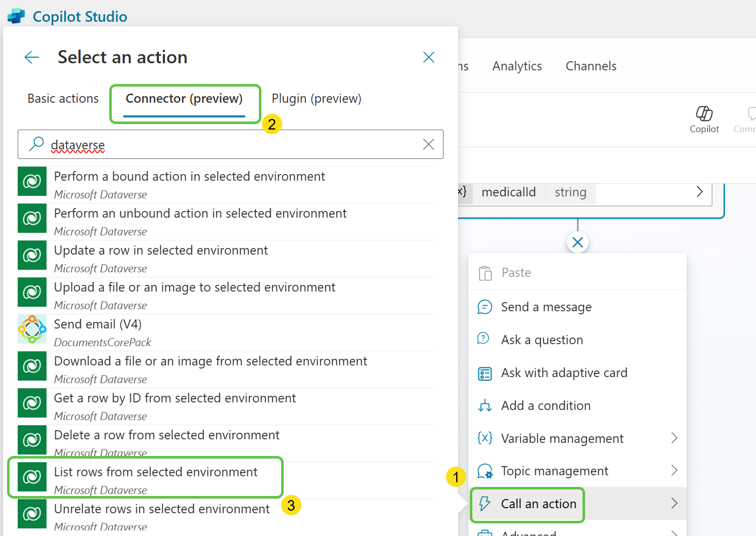Click the Topic management icon
The height and width of the screenshot is (536, 756).
[485, 471]
